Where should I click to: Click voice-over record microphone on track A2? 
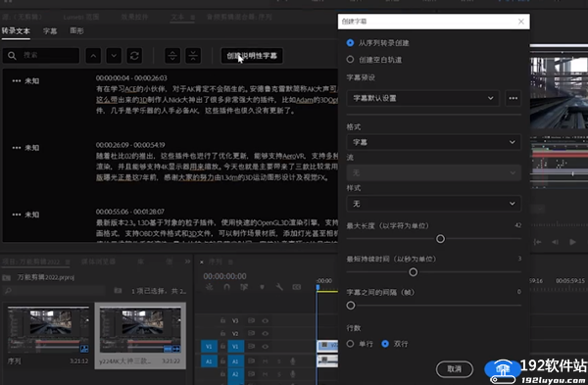[292, 374]
